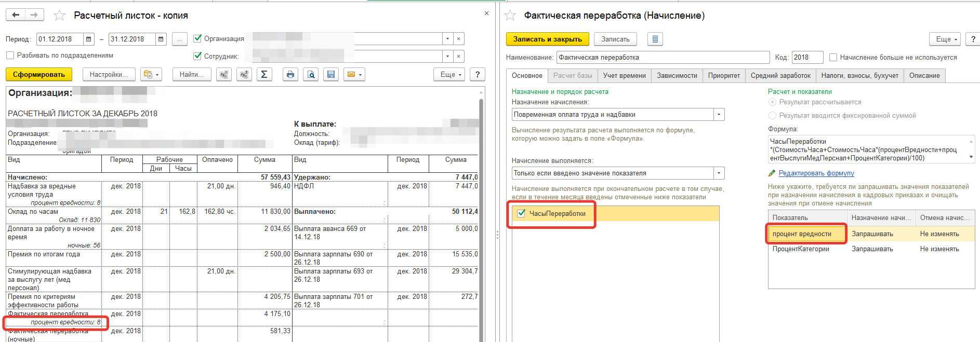
Task: Switch to the Зависимости tab
Action: point(677,76)
